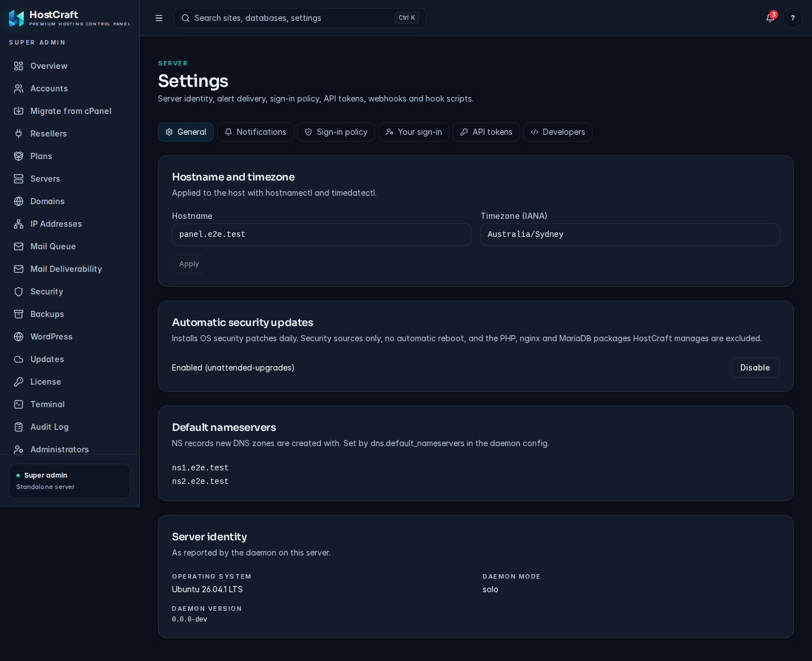
Task: Click the HostCraft logo
Action: 70,18
